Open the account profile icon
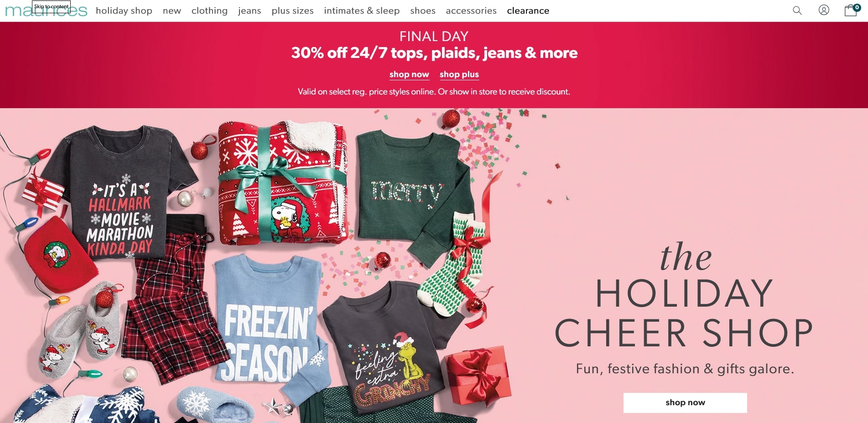868x423 pixels. click(x=824, y=10)
